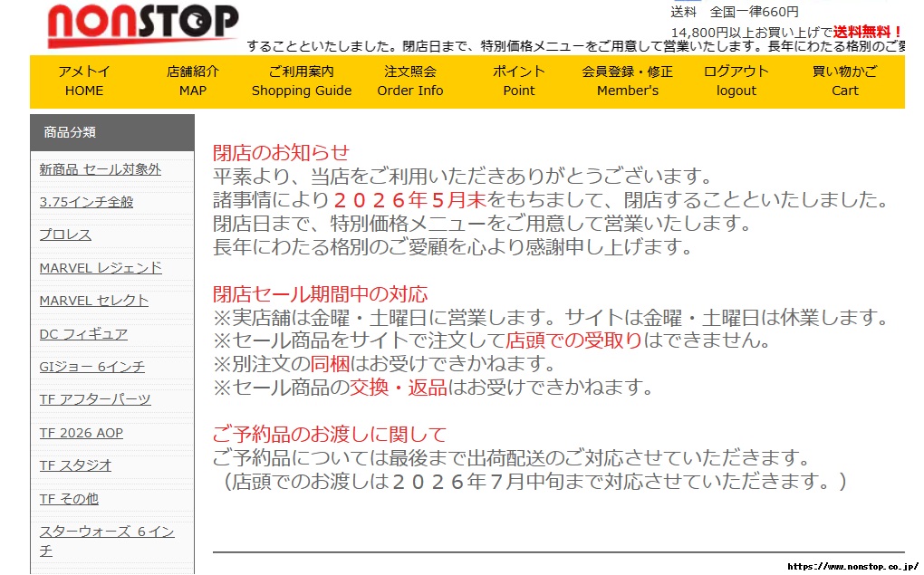
Task: Click the 商品分類 sidebar header
Action: pyautogui.click(x=112, y=132)
